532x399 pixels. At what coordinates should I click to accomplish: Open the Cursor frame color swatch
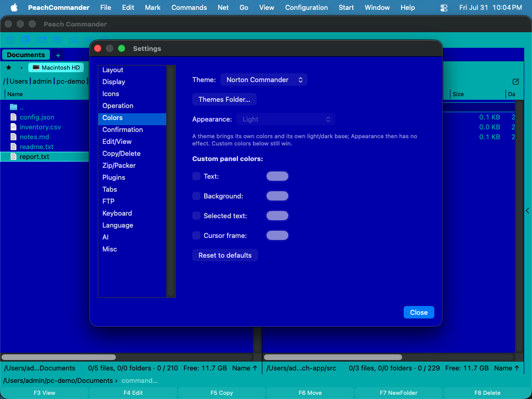(277, 235)
